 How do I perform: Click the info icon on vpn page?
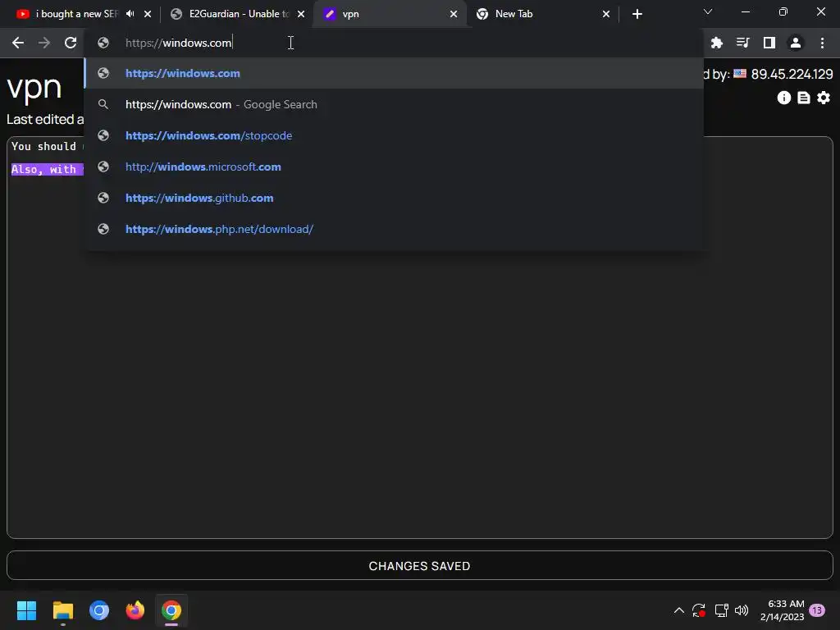783,98
